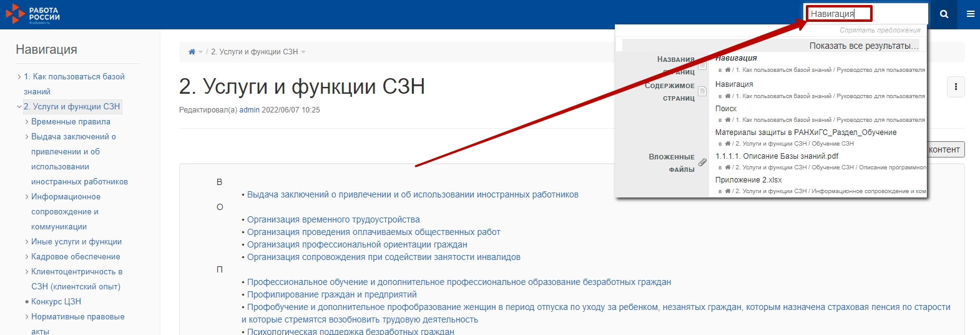Collapse '2. Услуги и функции СЗН' tree node
The image size is (980, 335).
pos(19,107)
